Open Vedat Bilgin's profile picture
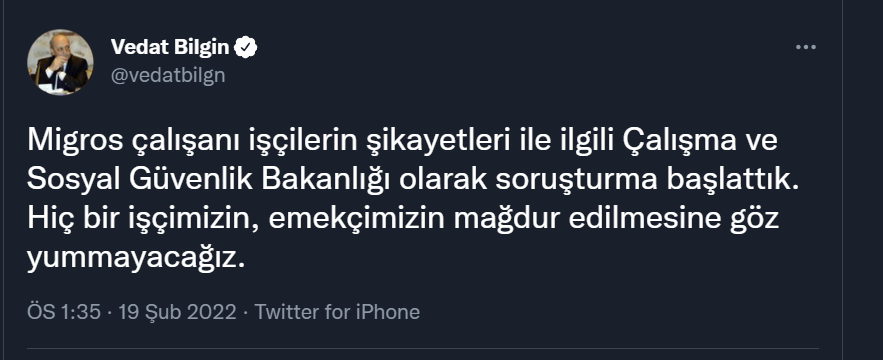This screenshot has width=883, height=360. coord(60,62)
